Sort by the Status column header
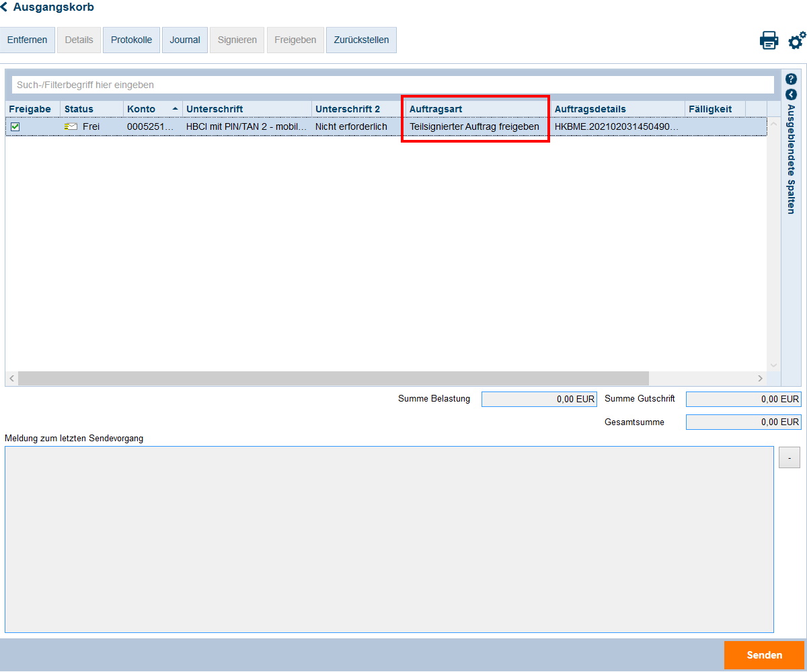This screenshot has width=807, height=672. (91, 109)
